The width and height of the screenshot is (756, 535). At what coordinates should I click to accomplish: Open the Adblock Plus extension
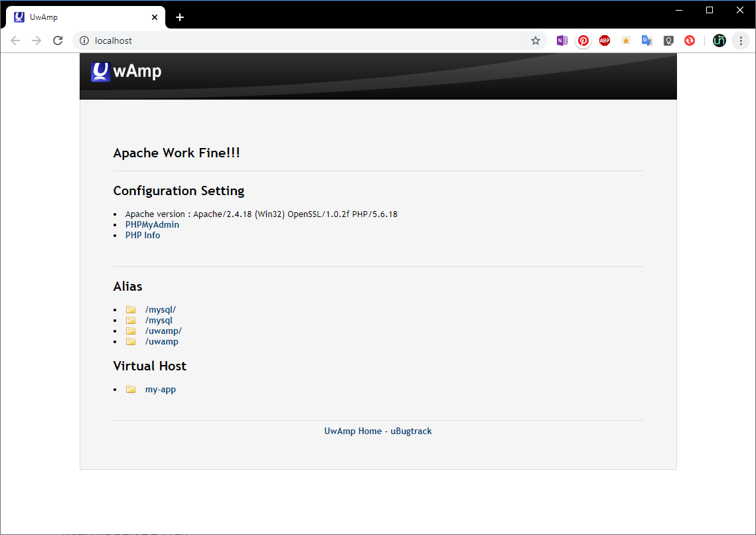point(605,40)
